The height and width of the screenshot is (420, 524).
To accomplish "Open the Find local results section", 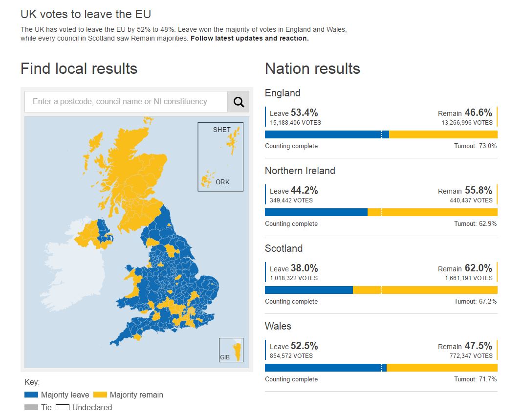I will point(79,68).
